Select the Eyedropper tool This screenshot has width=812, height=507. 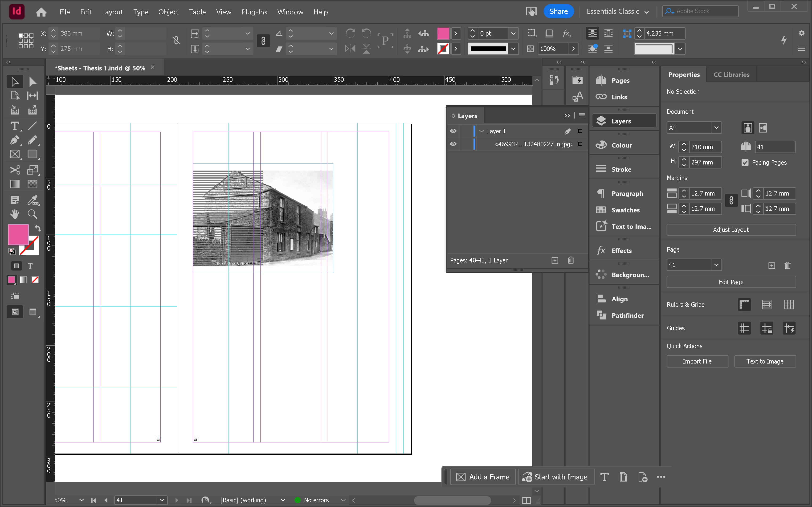[32, 200]
